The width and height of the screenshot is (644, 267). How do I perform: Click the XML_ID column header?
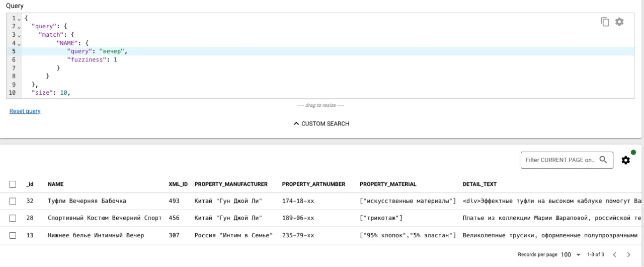click(x=178, y=184)
